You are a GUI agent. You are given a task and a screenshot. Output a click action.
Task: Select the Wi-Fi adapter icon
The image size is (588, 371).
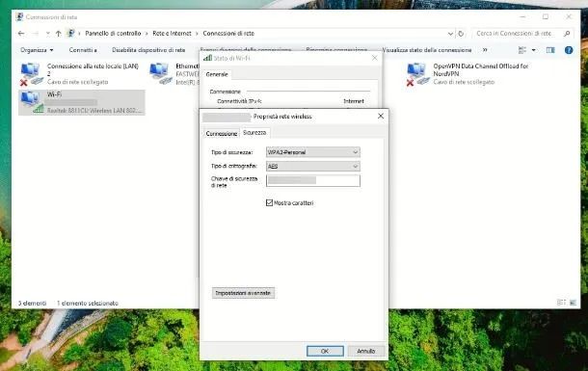(32, 102)
